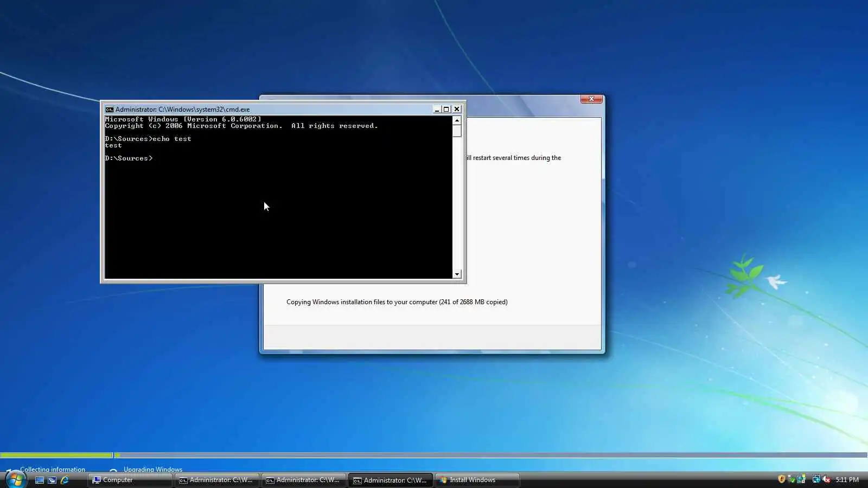This screenshot has width=868, height=488.
Task: Select the active Administrator cmd taskbar button
Action: pos(391,480)
